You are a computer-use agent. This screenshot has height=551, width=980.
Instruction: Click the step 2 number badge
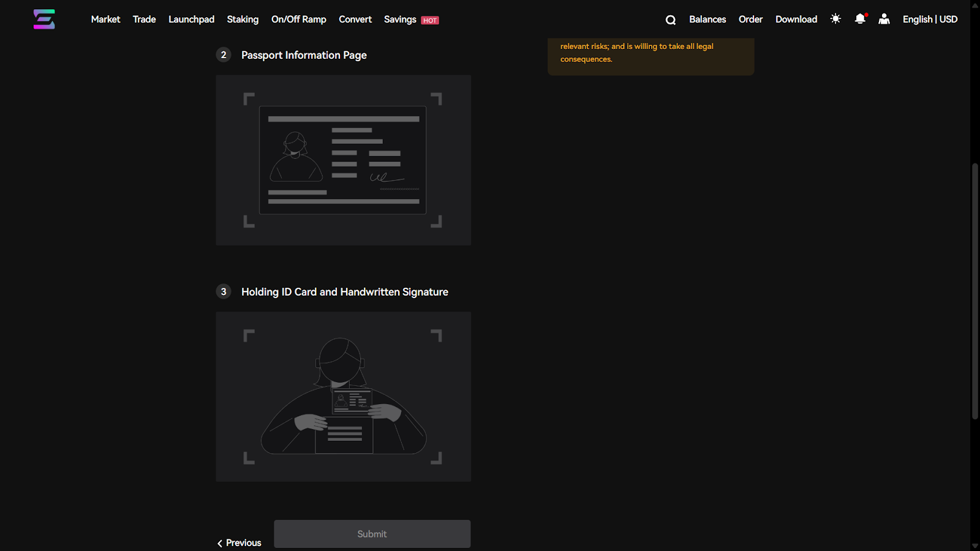(x=224, y=55)
